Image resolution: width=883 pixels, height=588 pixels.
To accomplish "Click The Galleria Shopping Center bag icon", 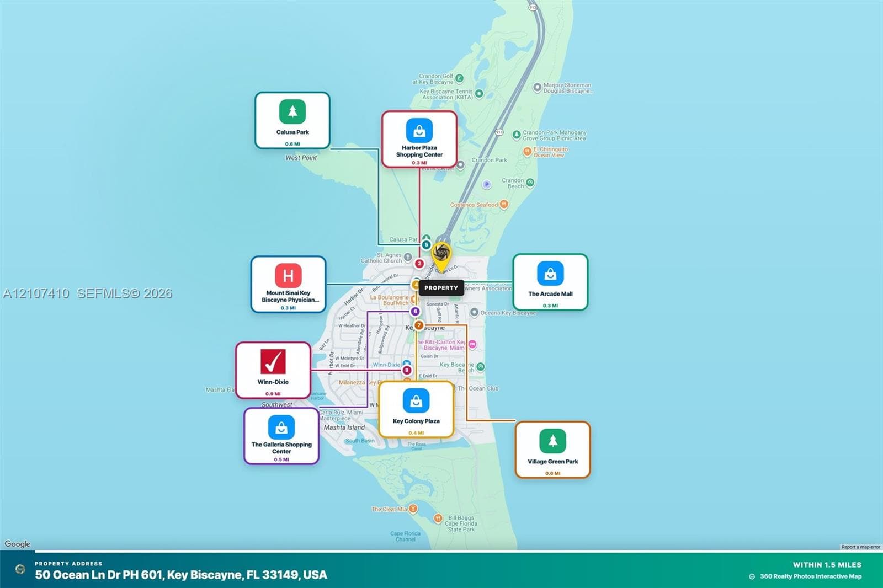I will [x=281, y=427].
